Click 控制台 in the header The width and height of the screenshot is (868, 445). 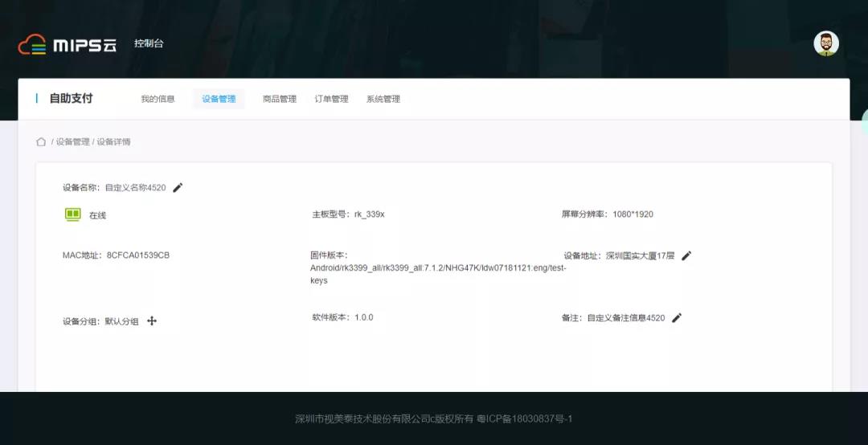coord(149,43)
